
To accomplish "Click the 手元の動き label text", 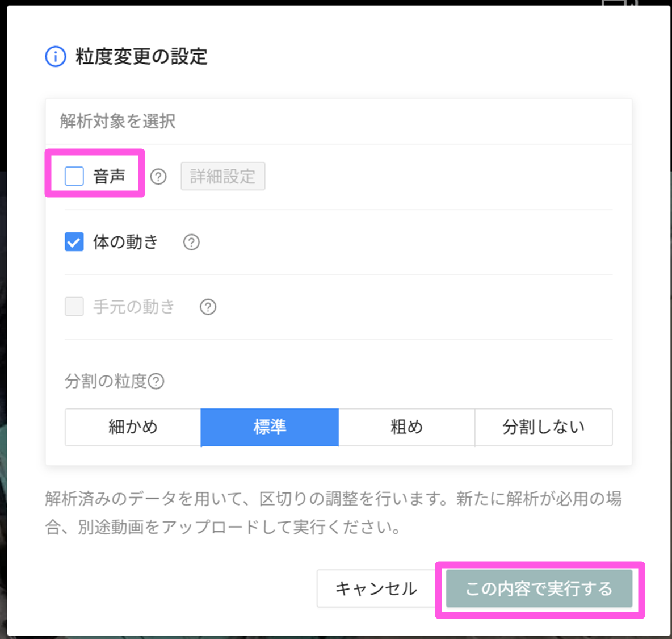I will pyautogui.click(x=133, y=307).
